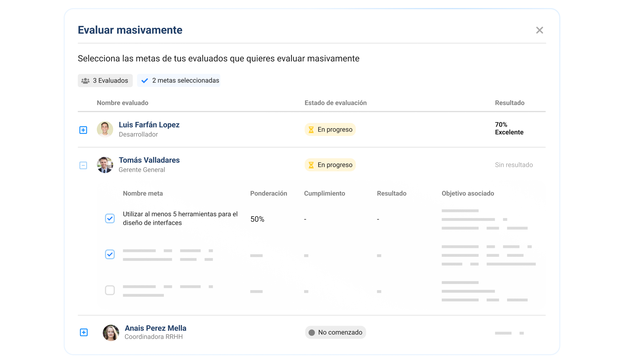This screenshot has height=364, width=624.
Task: Open Anais Perez Mella name link
Action: click(155, 328)
